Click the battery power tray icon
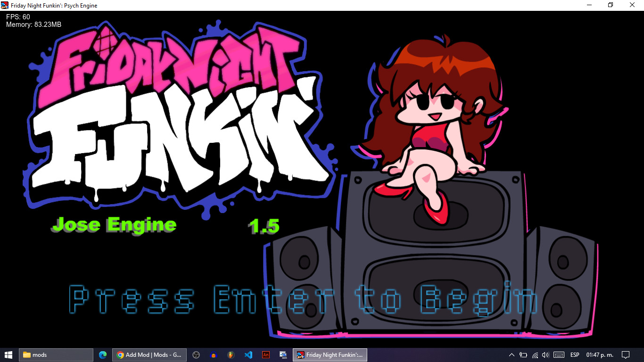Image resolution: width=644 pixels, height=362 pixels. [523, 355]
